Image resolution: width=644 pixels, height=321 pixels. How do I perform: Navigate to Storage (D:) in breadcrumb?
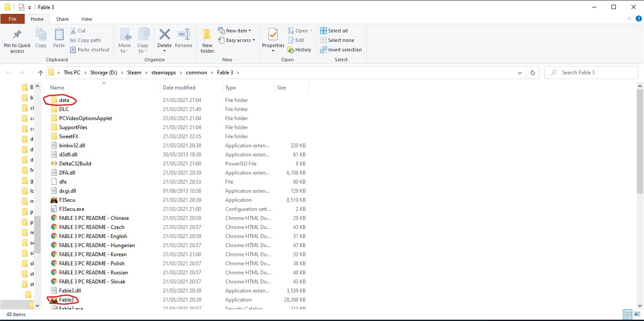(104, 73)
